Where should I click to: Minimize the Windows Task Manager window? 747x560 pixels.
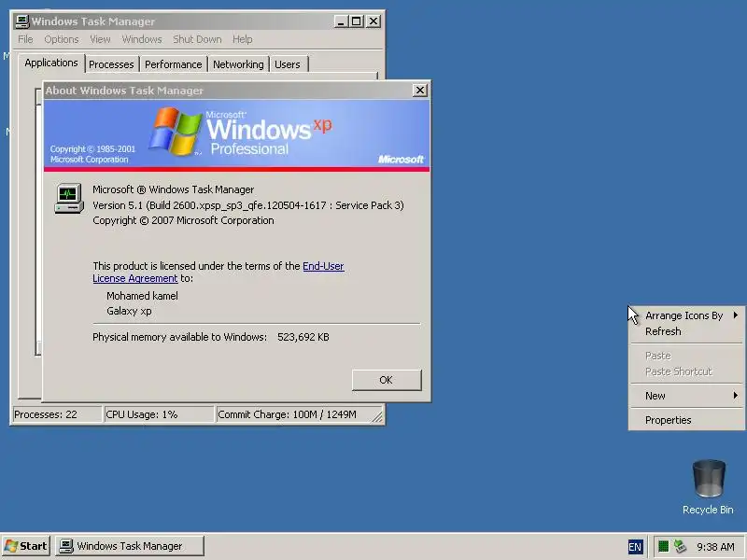click(x=341, y=21)
